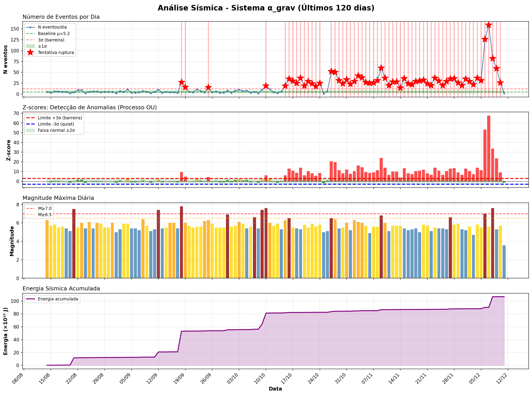The height and width of the screenshot is (395, 532).
Task: Click the Magnitude Máxima Diária subplot title
Action: click(x=58, y=198)
